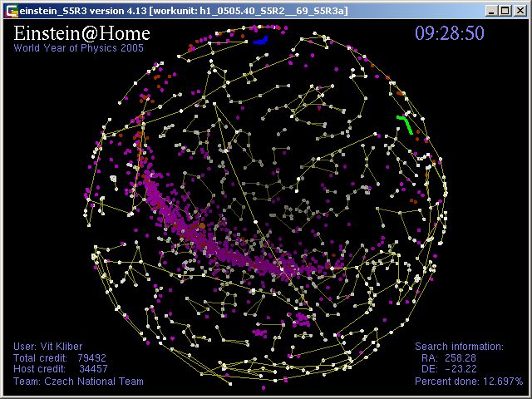Screen dimensions: 532x399
Task: Click the 09:28:50 clock display
Action: [x=450, y=33]
